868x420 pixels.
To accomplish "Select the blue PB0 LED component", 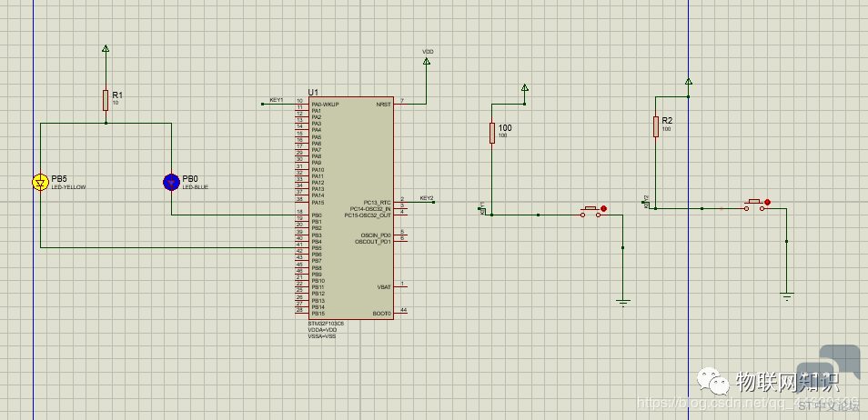I will click(x=171, y=183).
